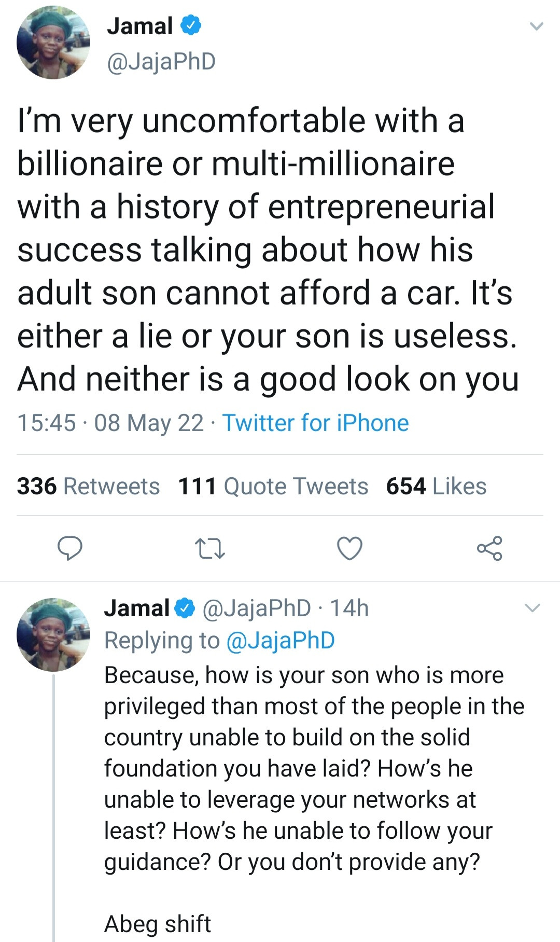Tap the @JajaPhD mention in Replying to
560x942 pixels.
click(x=281, y=640)
